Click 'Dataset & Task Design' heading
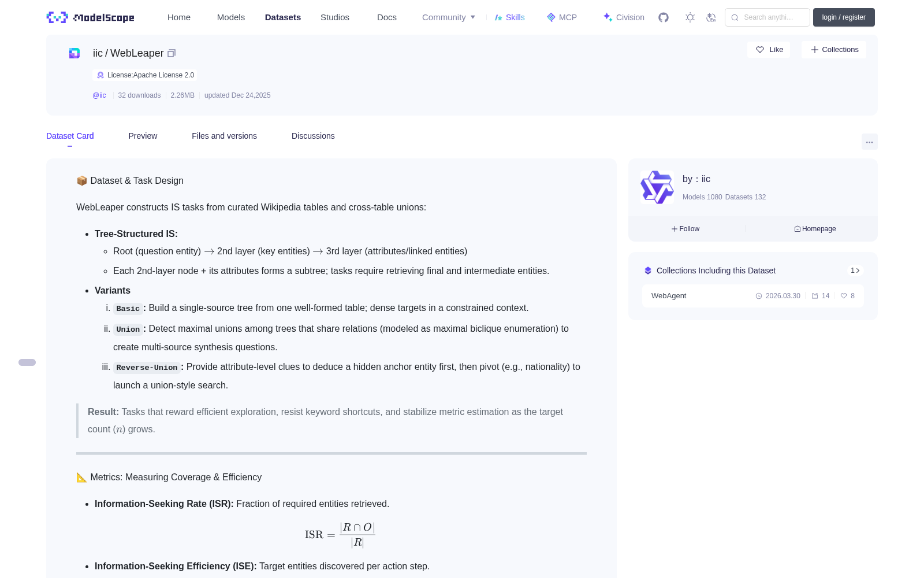924x578 pixels. [130, 181]
